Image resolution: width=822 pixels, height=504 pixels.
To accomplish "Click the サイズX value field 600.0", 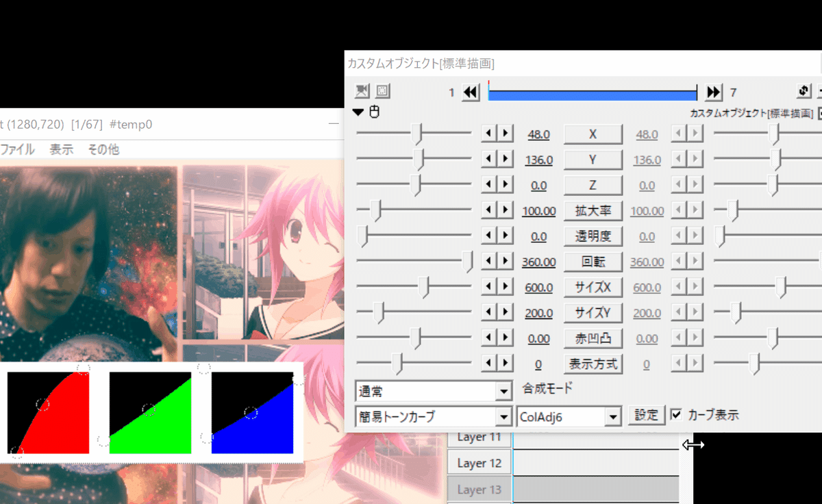I will click(x=538, y=288).
